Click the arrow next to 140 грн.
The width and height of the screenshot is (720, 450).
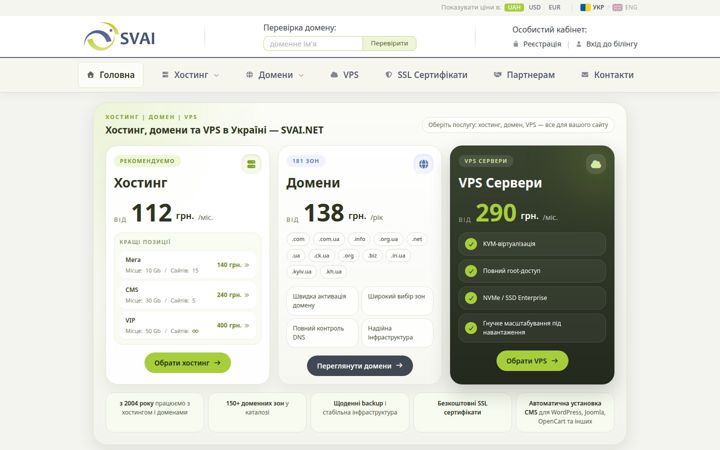click(x=247, y=265)
